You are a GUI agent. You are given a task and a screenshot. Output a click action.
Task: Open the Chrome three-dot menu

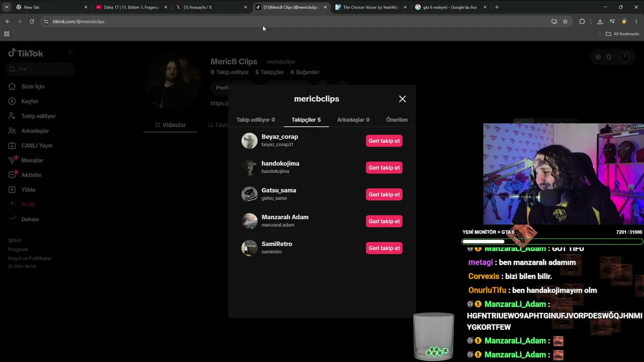pos(636,22)
